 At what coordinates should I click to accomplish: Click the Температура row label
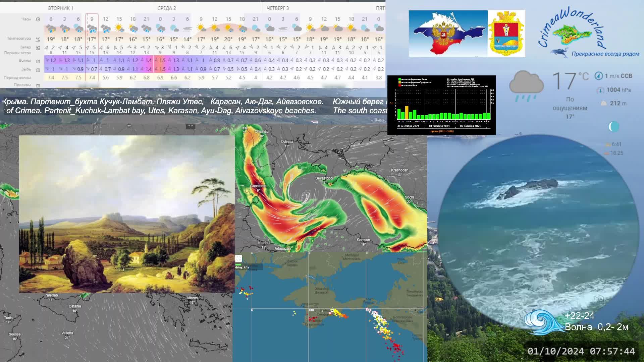click(x=19, y=39)
